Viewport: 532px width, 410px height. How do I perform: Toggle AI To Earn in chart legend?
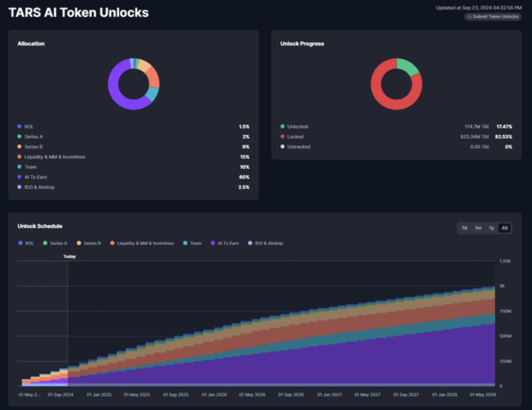pyautogui.click(x=225, y=243)
